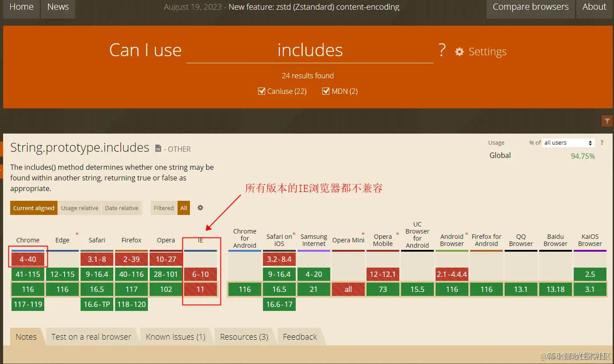Screen dimensions: 614x364
Task: Click Opera 28-101 version cell
Action: (166, 274)
